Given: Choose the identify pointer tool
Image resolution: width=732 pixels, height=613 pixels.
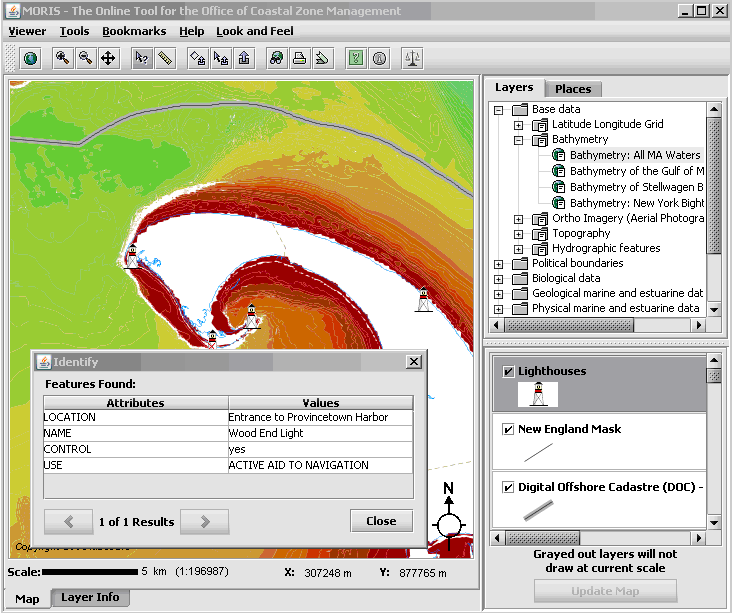Looking at the screenshot, I should (x=142, y=58).
